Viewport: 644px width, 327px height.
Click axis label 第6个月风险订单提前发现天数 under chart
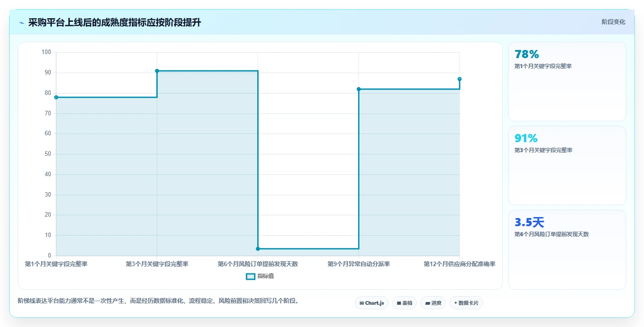click(x=258, y=264)
